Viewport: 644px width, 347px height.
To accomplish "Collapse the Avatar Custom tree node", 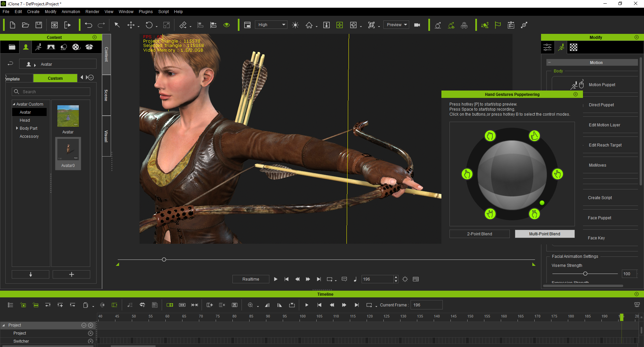I will (14, 104).
